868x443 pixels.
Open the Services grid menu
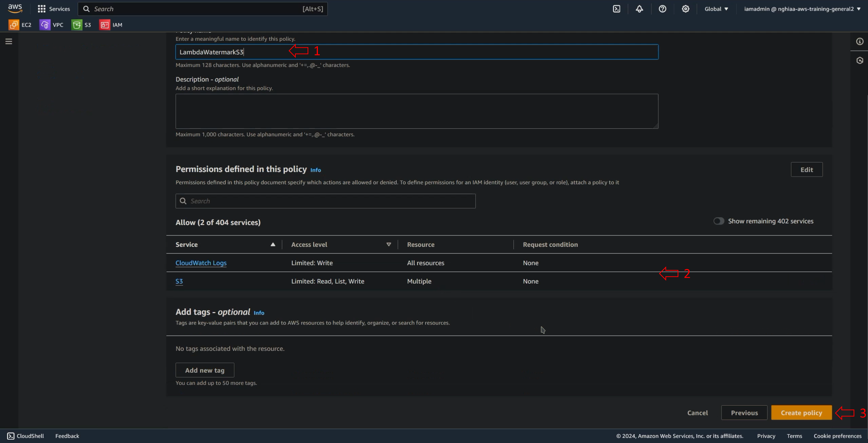pos(54,9)
